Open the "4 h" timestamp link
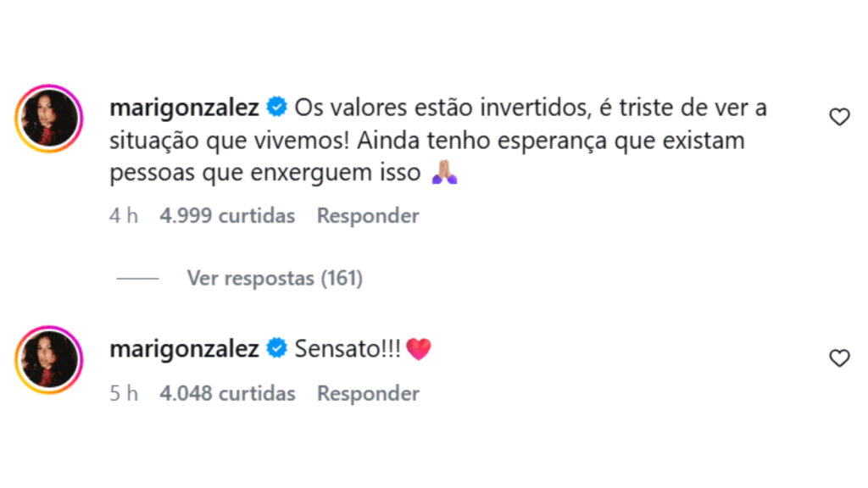 click(124, 216)
